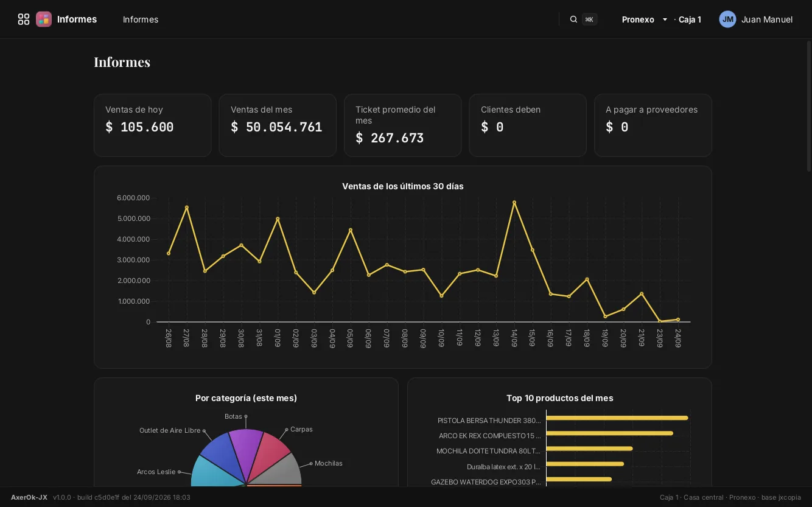
Task: Click the AxerOk-JX version text in footer
Action: coord(100,497)
